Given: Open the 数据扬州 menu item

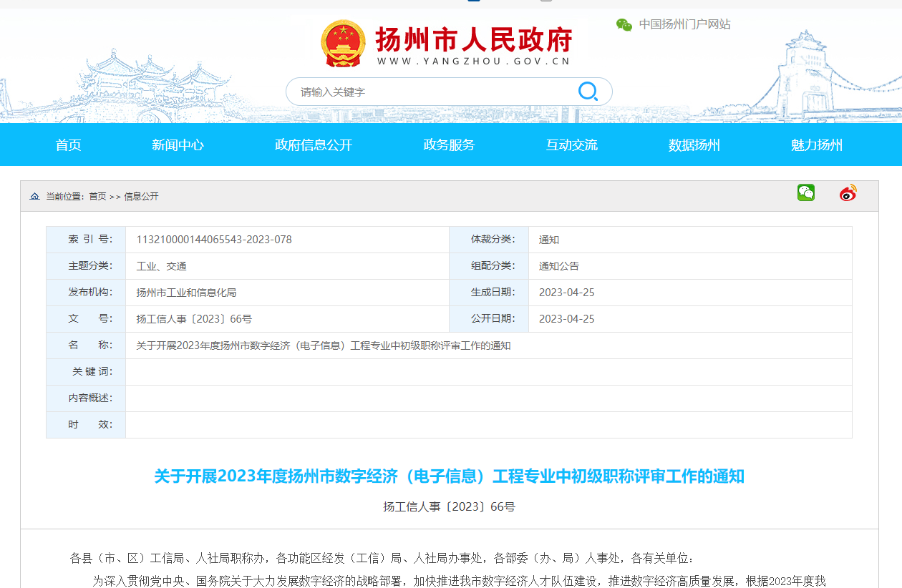Looking at the screenshot, I should pyautogui.click(x=694, y=145).
